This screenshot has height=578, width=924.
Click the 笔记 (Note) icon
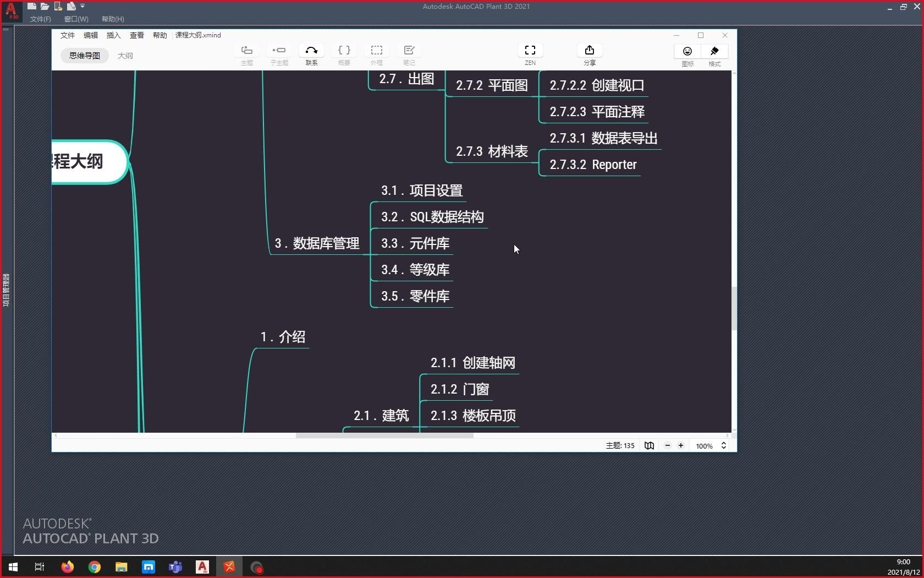(409, 51)
